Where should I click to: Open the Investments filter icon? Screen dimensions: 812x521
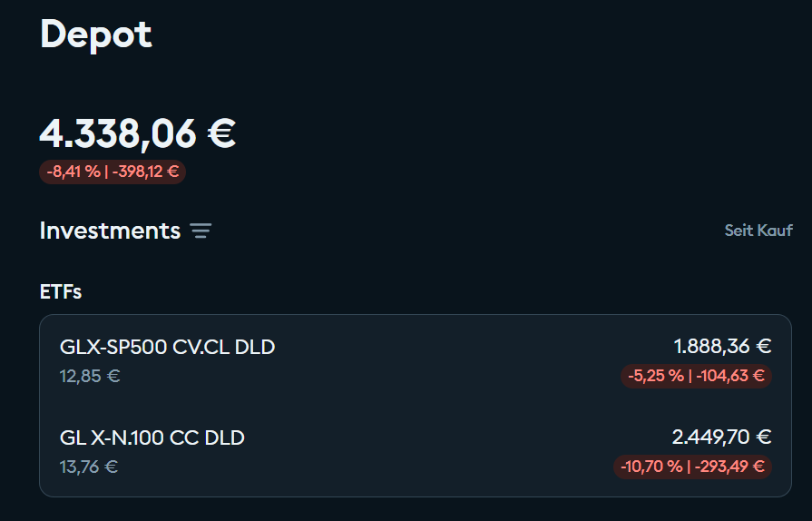(x=201, y=231)
